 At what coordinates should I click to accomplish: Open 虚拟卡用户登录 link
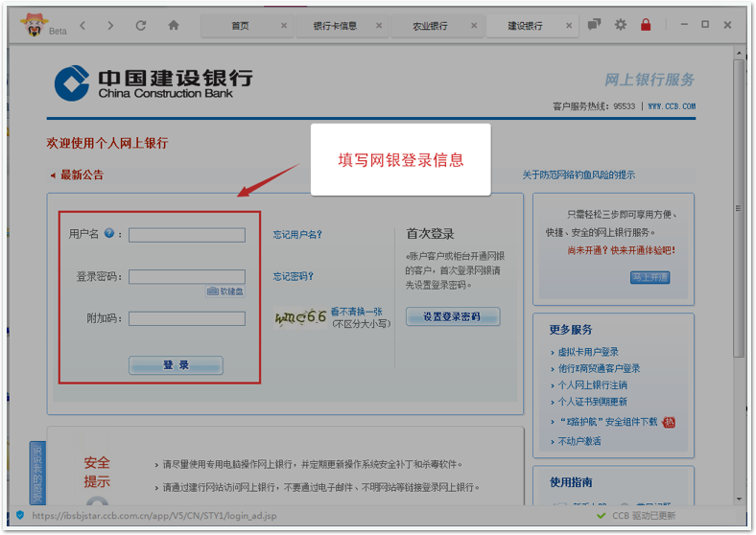coord(588,352)
